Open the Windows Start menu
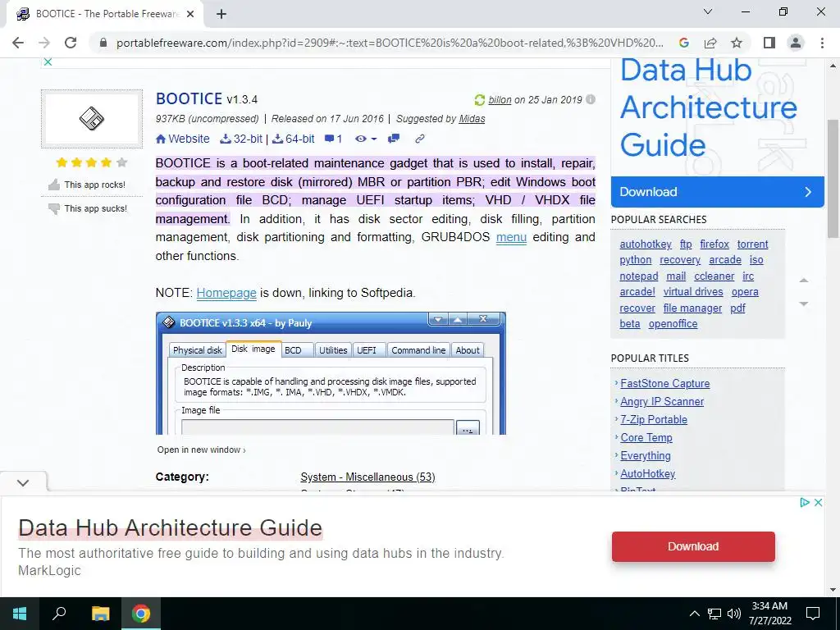Screen dimensions: 840x630 [20, 614]
